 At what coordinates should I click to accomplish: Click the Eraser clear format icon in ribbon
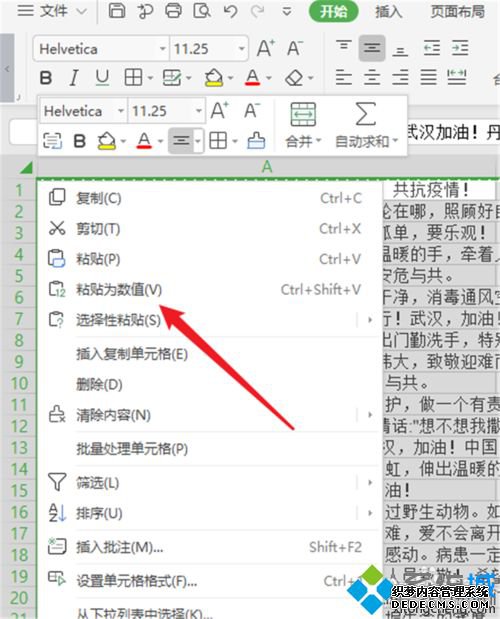(294, 78)
